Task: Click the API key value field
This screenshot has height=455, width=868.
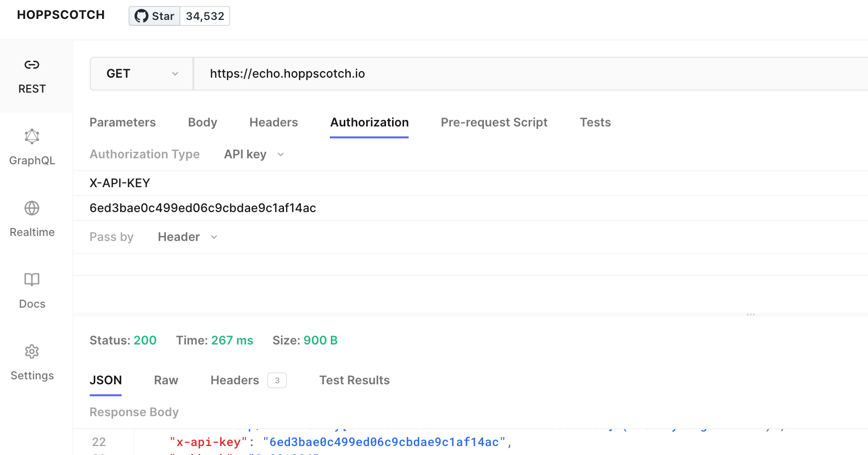Action: point(470,208)
